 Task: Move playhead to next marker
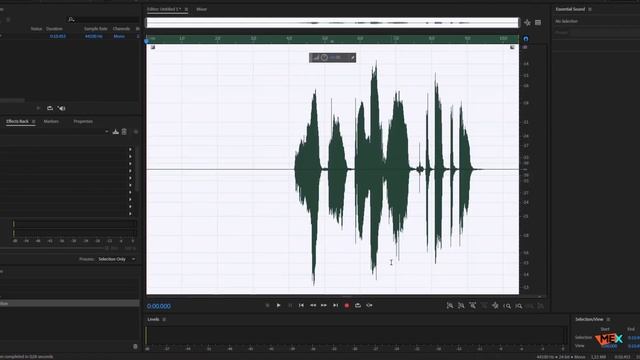(x=336, y=305)
